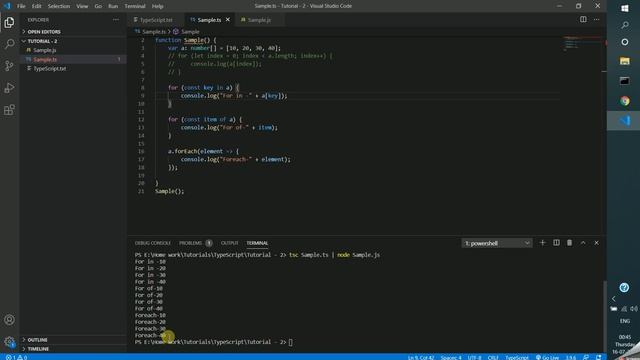The height and width of the screenshot is (360, 640).
Task: Open the Source Control view
Action: pos(9,66)
